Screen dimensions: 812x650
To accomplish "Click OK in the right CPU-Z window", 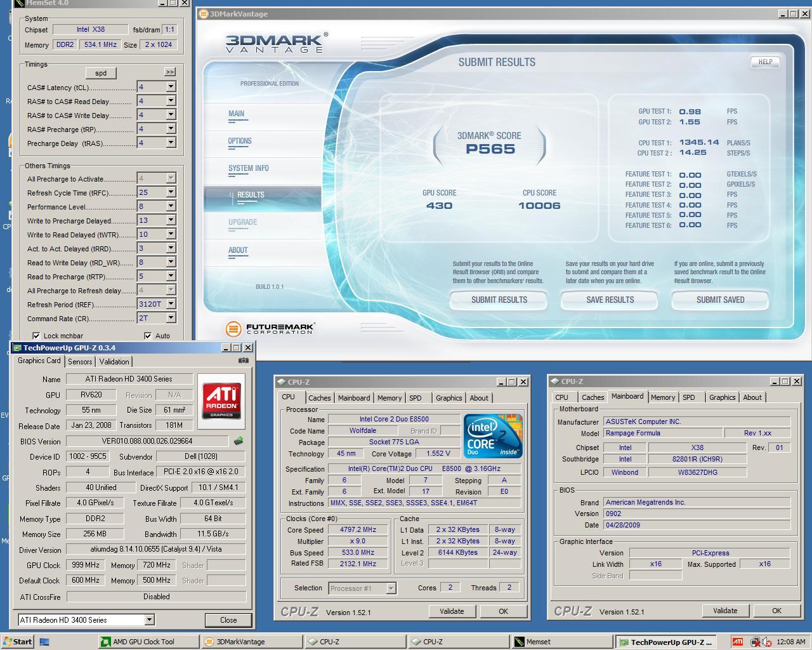I will 776,611.
